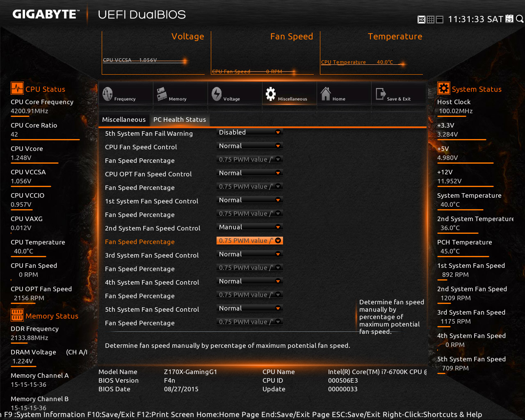Click the +12V 11.952V reading
This screenshot has height=420, width=525.
tap(449, 181)
